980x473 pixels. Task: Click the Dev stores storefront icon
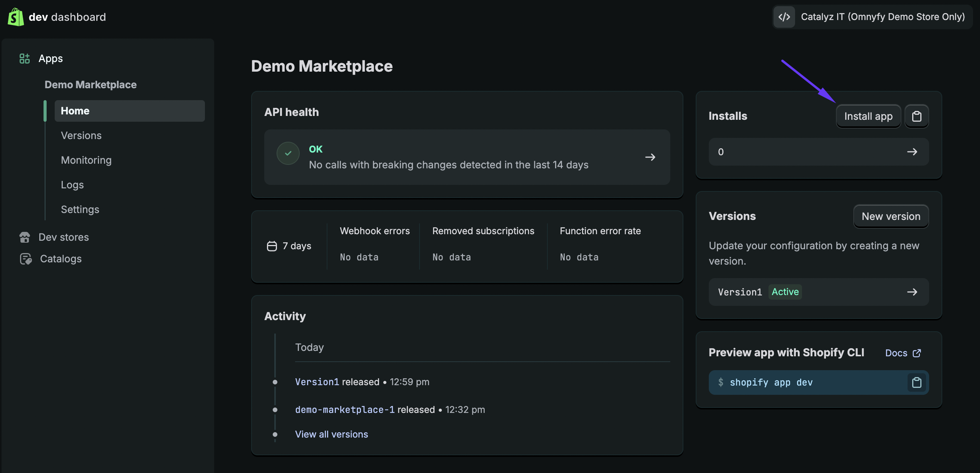pos(25,237)
